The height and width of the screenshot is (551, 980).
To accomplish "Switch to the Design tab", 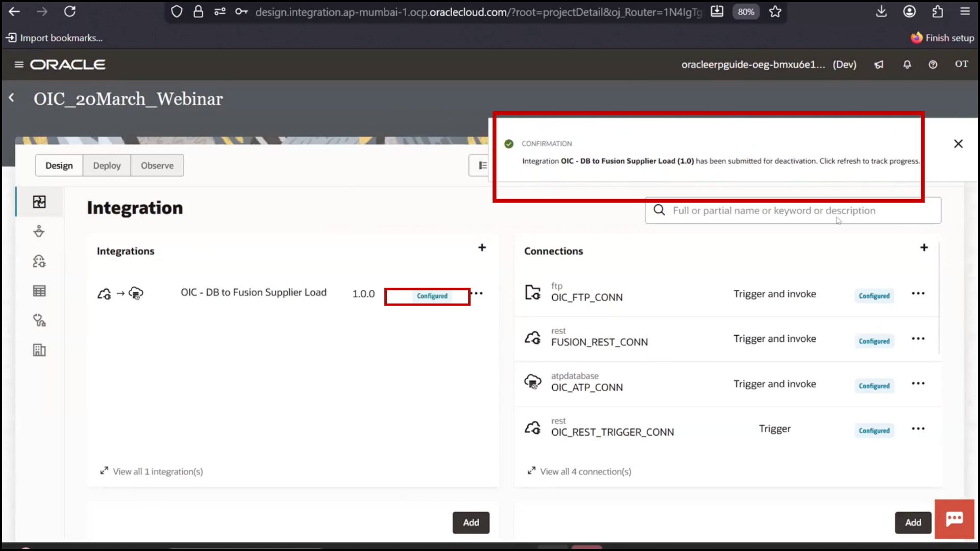I will (59, 165).
